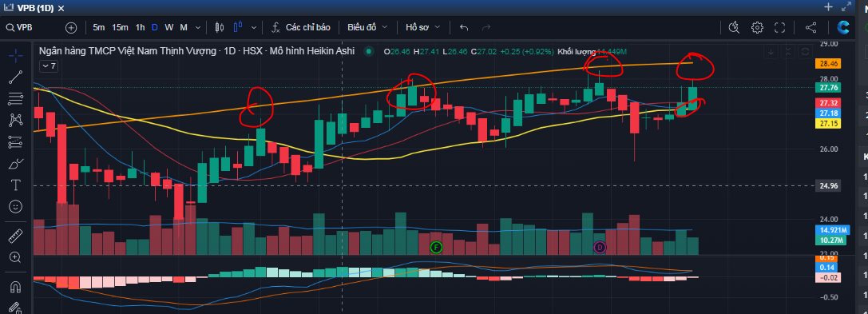The width and height of the screenshot is (868, 314).
Task: Toggle lock drawings pencil icon
Action: [15, 308]
